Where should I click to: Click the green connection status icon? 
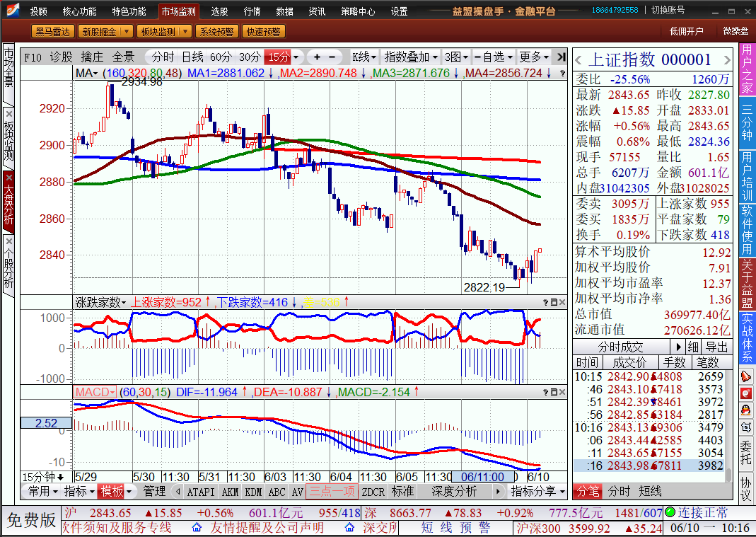point(670,512)
